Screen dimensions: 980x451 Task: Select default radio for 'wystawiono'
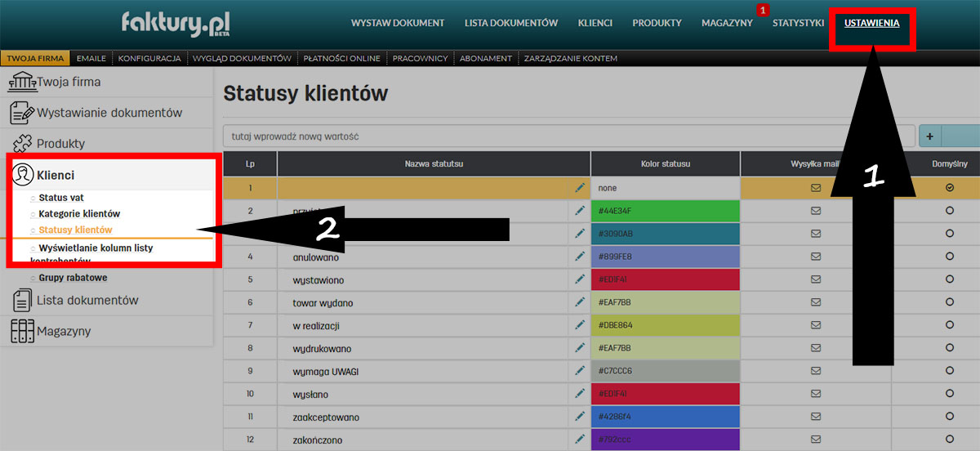949,279
